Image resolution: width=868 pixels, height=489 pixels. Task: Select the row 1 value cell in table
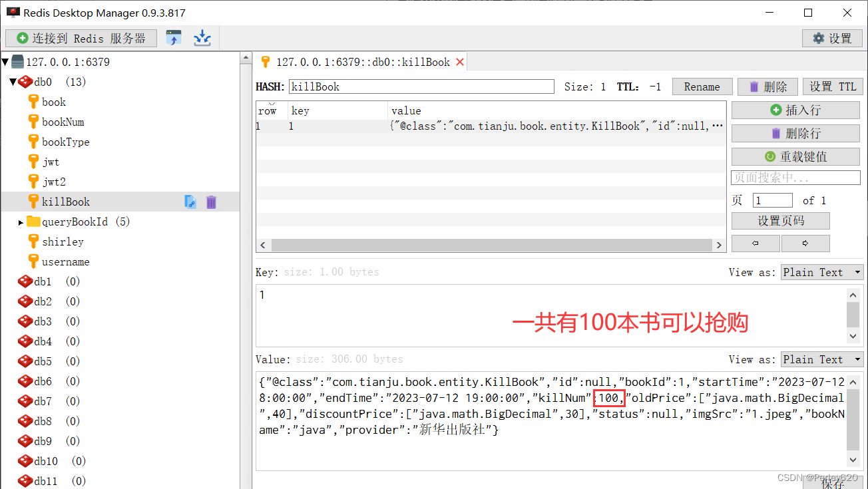click(x=556, y=126)
